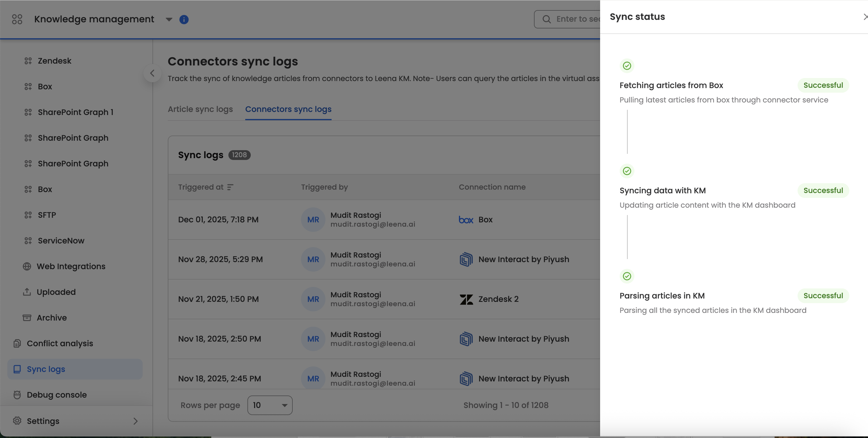Click the Conflict analysis document icon
This screenshot has width=868, height=438.
click(x=17, y=343)
